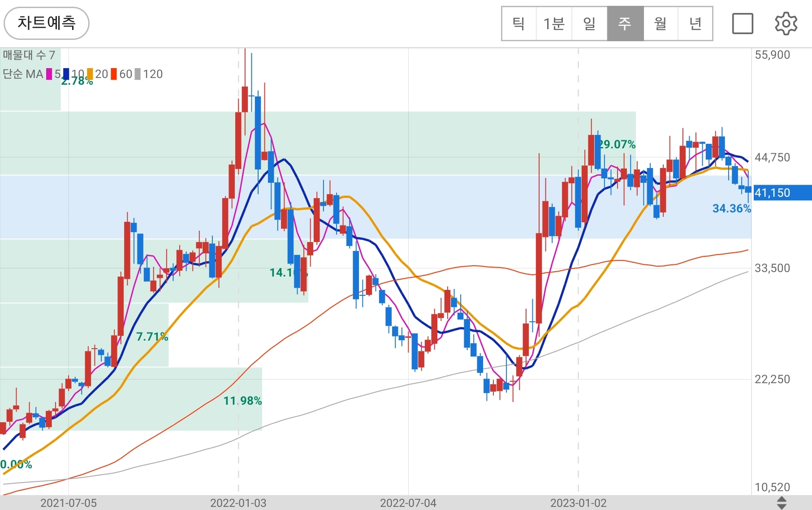The width and height of the screenshot is (812, 510).
Task: Select the 년 yearly tab
Action: click(x=695, y=24)
